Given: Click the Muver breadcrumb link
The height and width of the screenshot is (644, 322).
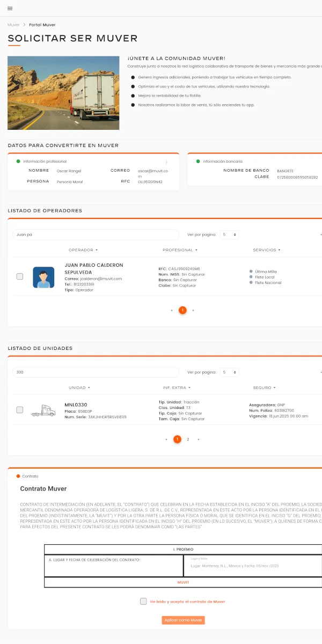Looking at the screenshot, I should click(13, 25).
